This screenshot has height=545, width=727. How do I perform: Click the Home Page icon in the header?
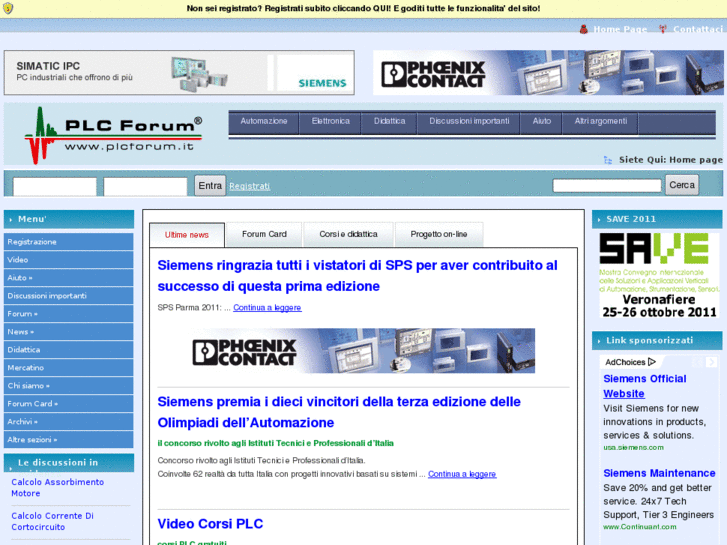(x=584, y=29)
